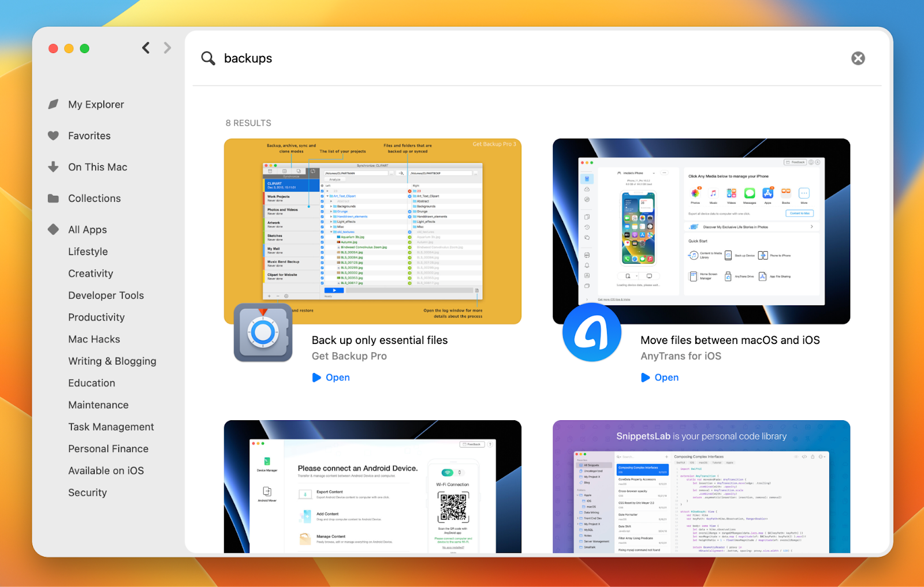Click the All Apps diamond icon
924x587 pixels.
click(x=53, y=229)
